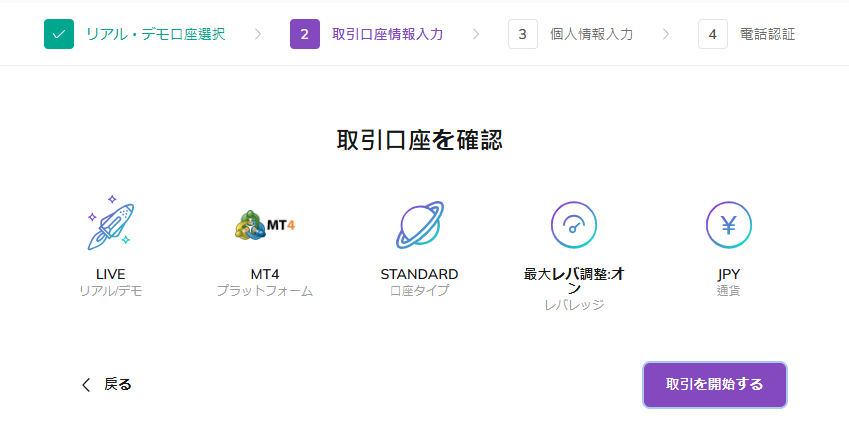849x441 pixels.
Task: Go to リアル・デモ口座選択 step
Action: 155,34
